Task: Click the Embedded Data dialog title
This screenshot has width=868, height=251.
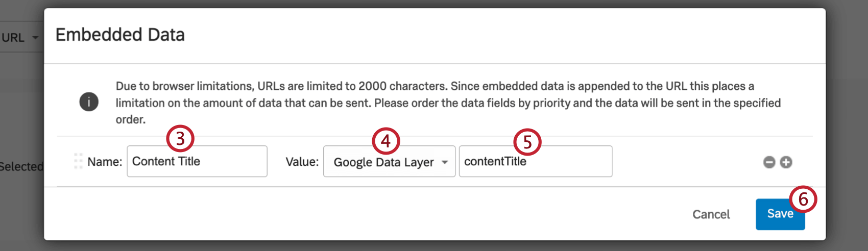Action: [x=120, y=35]
